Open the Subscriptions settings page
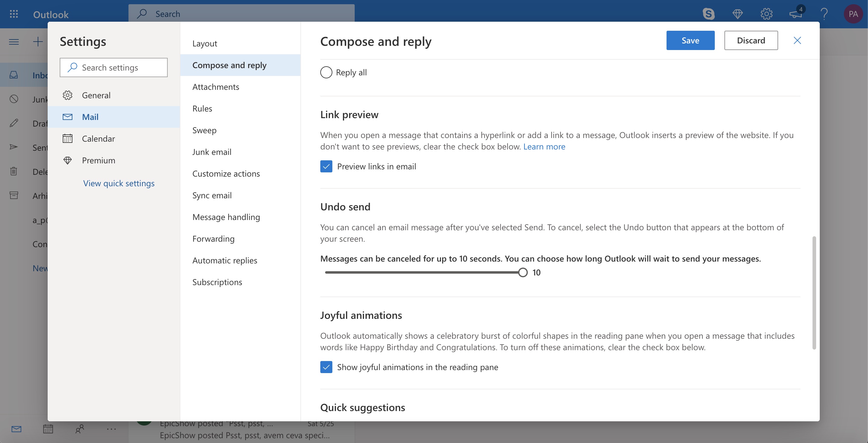 (x=240, y=282)
